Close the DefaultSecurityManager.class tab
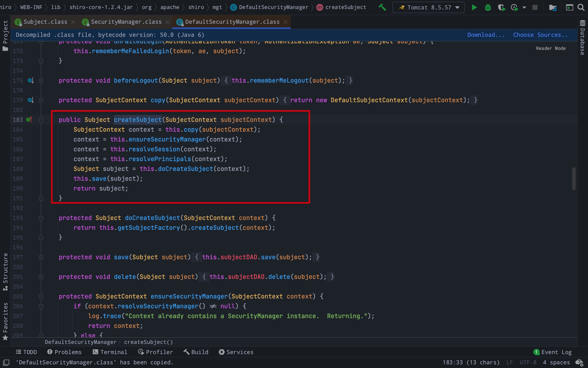 tap(285, 22)
